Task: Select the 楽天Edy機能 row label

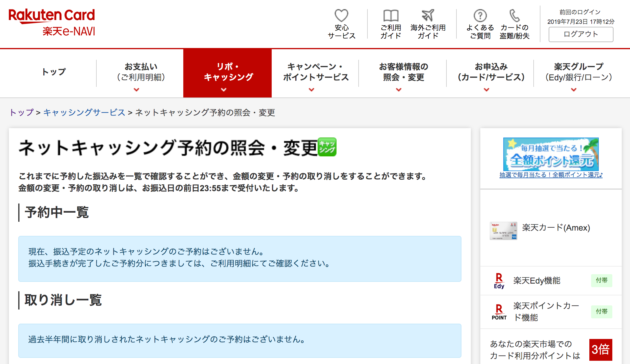Action: [x=537, y=281]
